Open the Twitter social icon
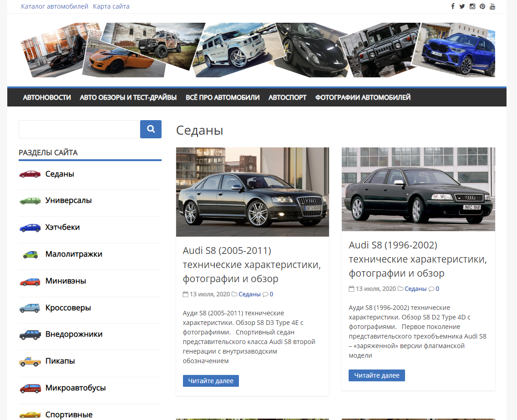The image size is (517, 420). tap(462, 6)
